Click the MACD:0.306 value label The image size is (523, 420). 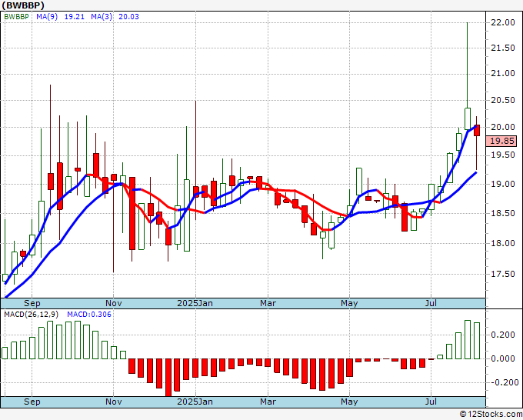coord(89,315)
